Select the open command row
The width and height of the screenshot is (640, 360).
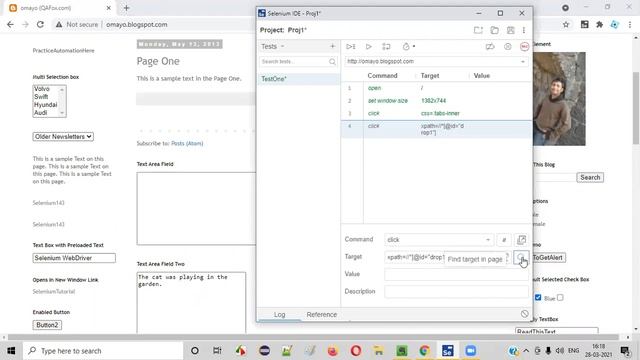click(436, 88)
